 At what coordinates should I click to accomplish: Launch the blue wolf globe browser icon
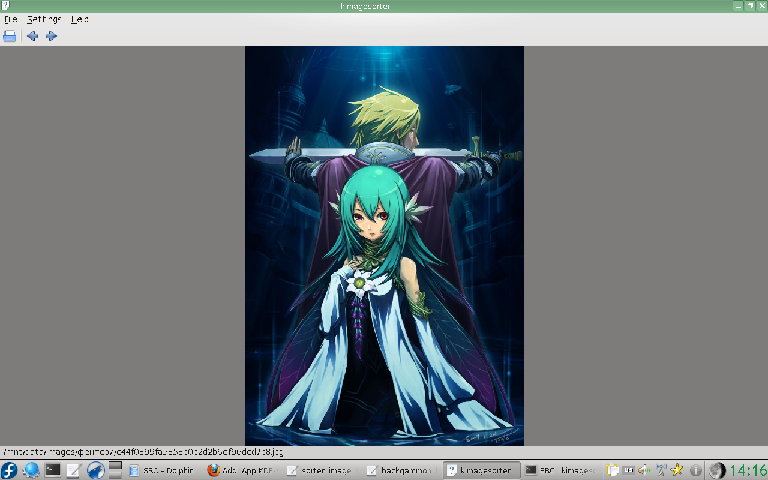click(x=96, y=470)
